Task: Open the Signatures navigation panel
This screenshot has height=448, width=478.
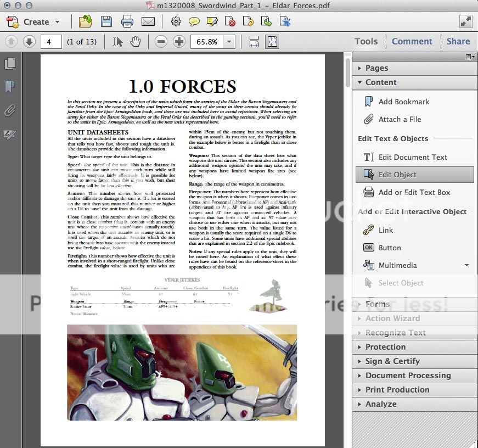Action: (10, 134)
